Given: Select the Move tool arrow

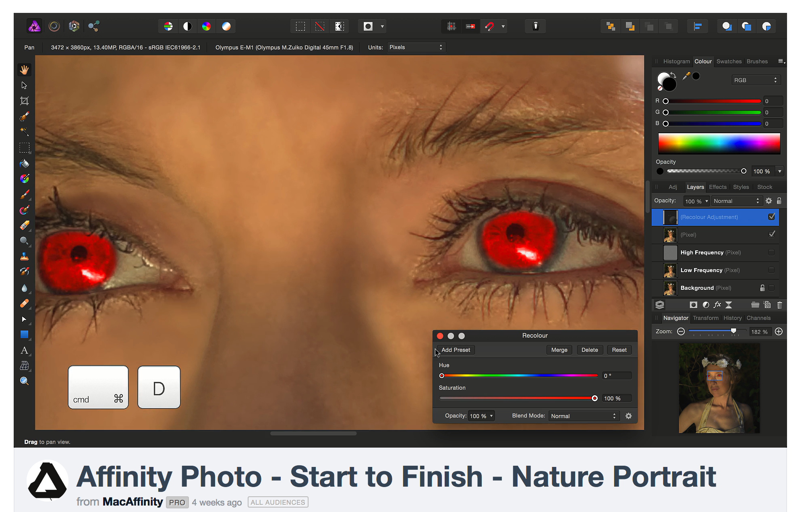Looking at the screenshot, I should click(24, 85).
